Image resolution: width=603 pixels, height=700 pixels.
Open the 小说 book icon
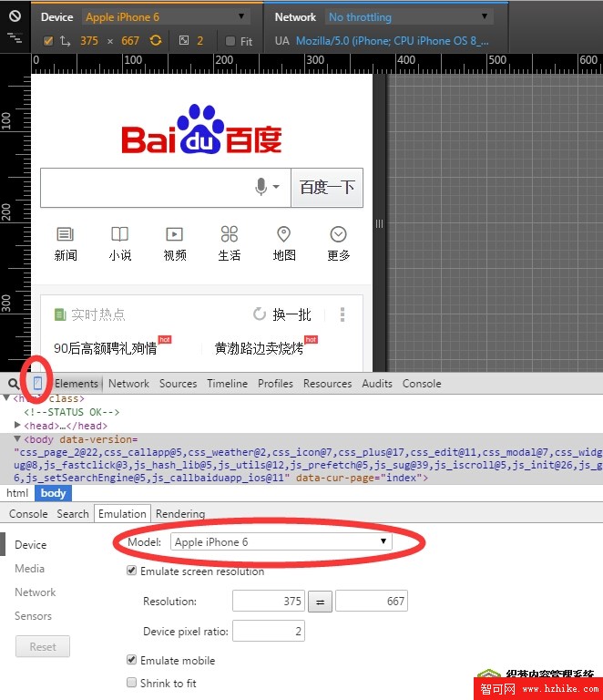click(120, 234)
